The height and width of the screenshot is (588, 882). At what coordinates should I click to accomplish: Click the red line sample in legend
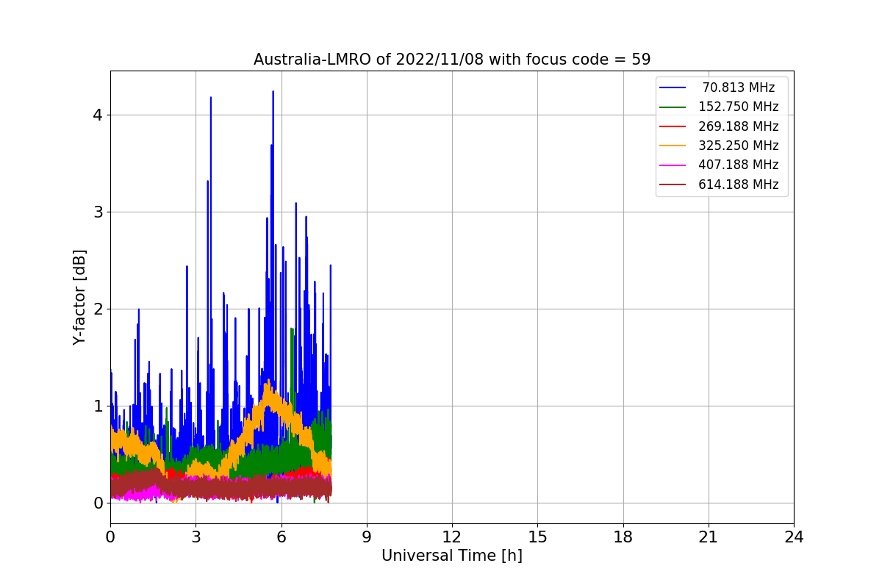673,126
